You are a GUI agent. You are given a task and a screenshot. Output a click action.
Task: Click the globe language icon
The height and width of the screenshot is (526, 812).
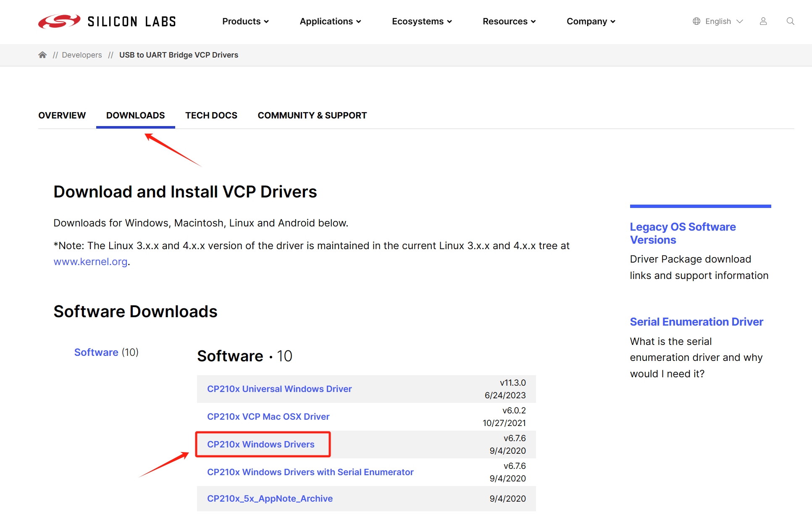[x=696, y=21]
